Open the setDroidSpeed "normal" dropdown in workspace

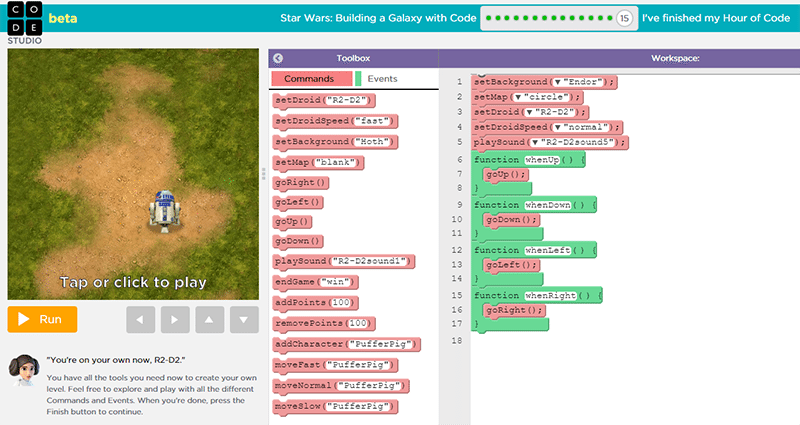(x=558, y=127)
